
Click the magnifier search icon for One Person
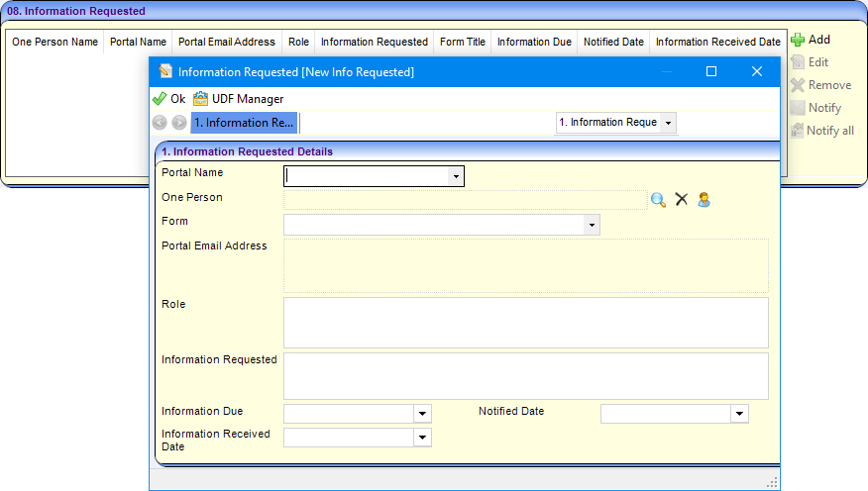[658, 199]
